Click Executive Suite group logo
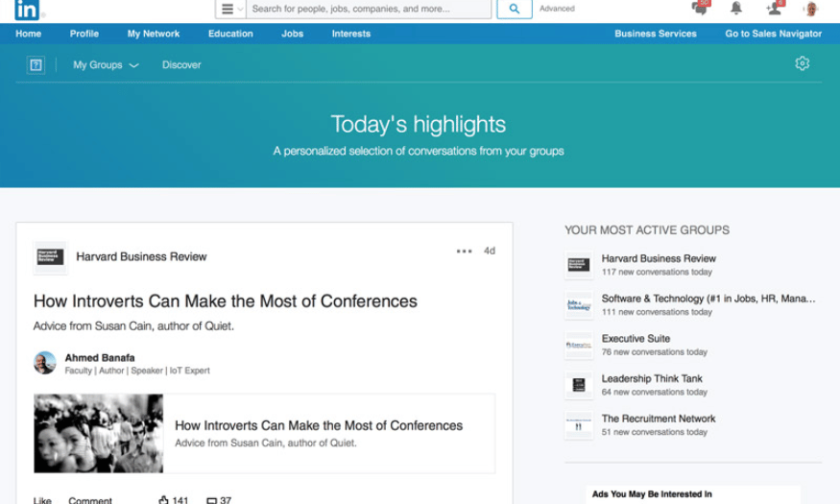Viewport: 840px width, 504px height. [x=579, y=345]
